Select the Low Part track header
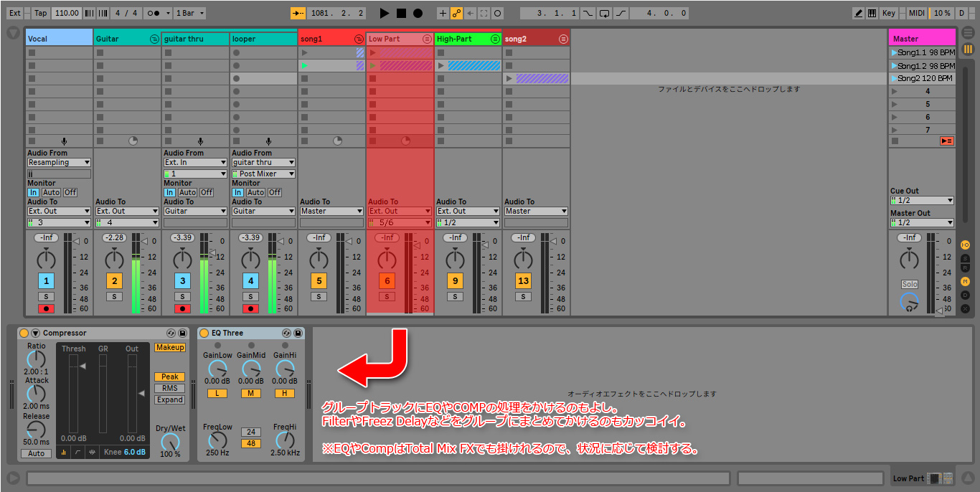This screenshot has width=980, height=492. 395,39
